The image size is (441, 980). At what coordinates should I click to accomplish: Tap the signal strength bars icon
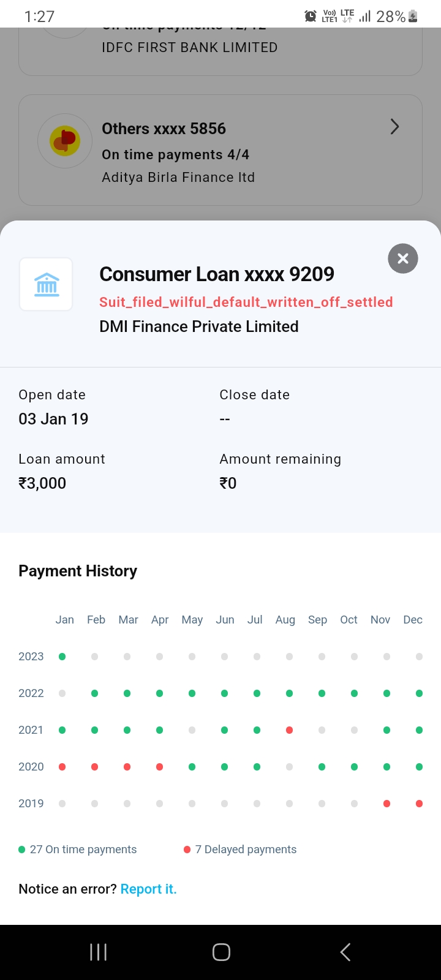click(x=365, y=17)
